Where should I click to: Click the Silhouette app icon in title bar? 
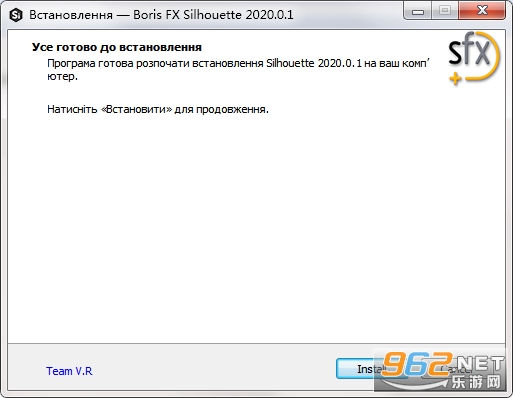[x=15, y=15]
